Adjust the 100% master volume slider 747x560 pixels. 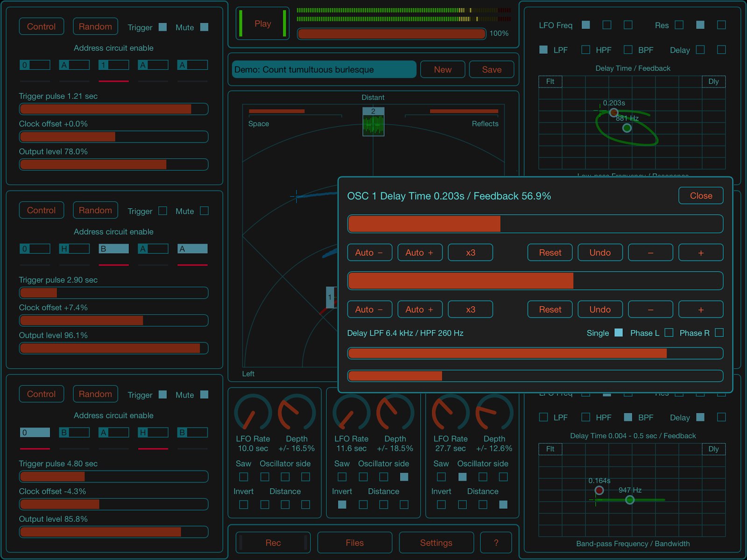click(x=392, y=34)
